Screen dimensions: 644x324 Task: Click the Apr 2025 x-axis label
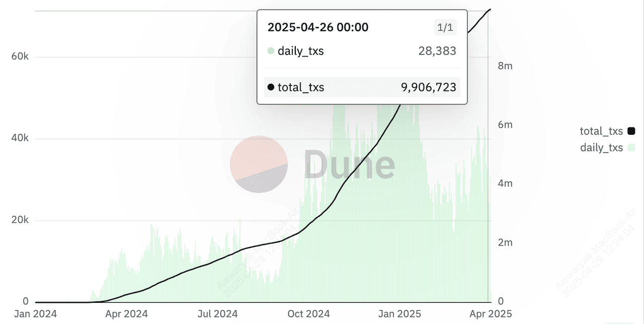491,314
